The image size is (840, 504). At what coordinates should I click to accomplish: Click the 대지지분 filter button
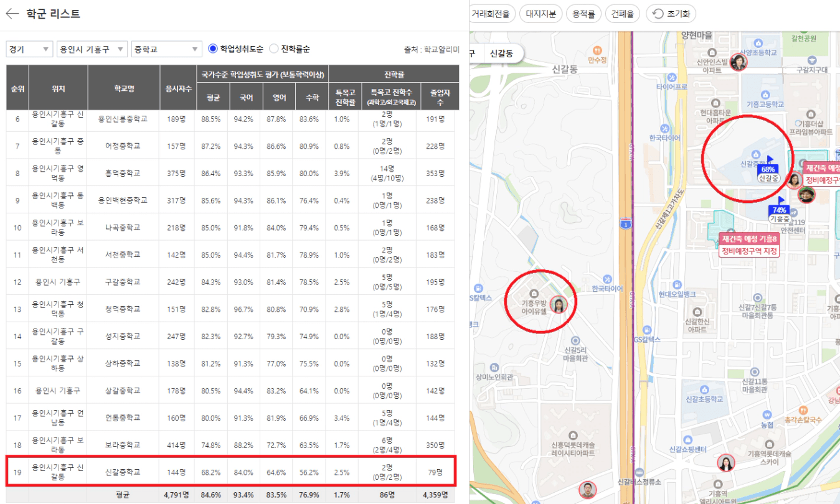(541, 14)
